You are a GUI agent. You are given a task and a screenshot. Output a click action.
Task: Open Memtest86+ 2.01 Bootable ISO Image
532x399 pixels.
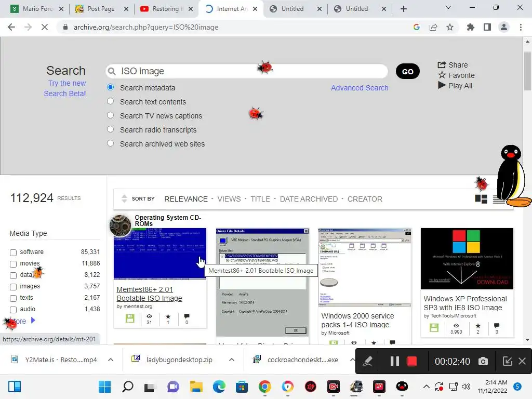149,294
